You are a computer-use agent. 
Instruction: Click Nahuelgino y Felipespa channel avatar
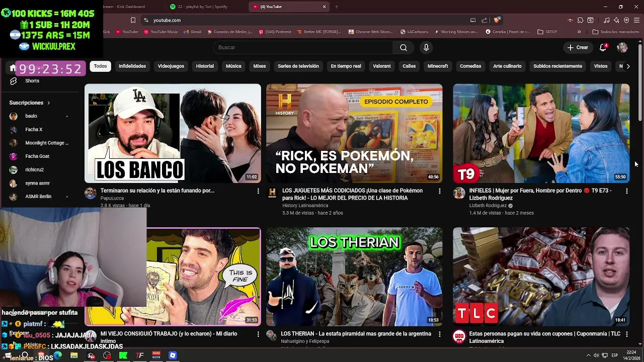pos(272,335)
